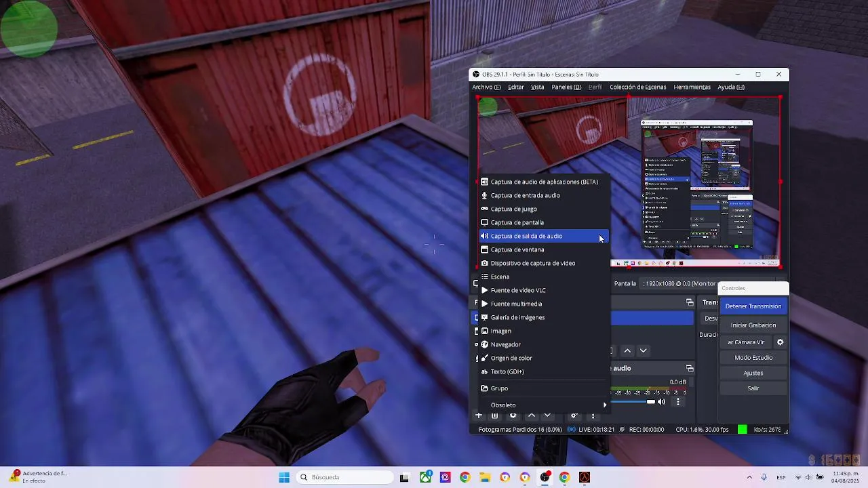The width and height of the screenshot is (868, 488).
Task: Select Captura de salida de audio
Action: click(543, 236)
